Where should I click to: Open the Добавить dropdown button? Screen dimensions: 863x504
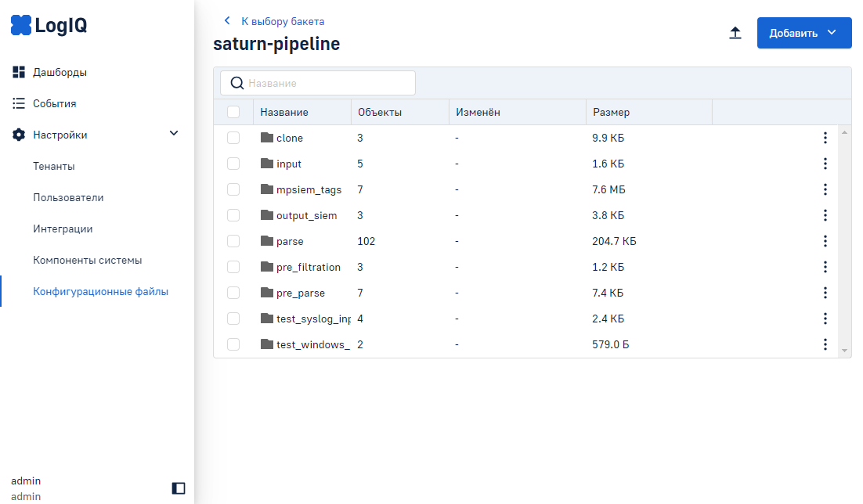[x=803, y=33]
